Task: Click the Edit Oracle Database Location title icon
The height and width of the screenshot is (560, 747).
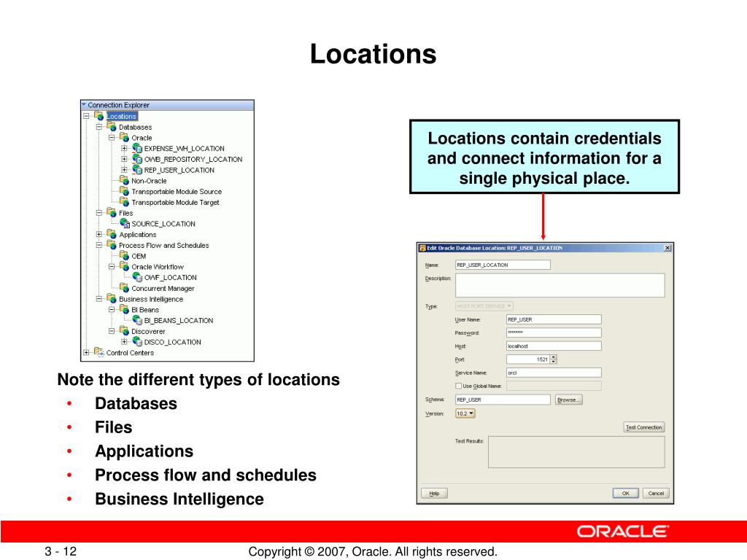Action: (x=422, y=248)
